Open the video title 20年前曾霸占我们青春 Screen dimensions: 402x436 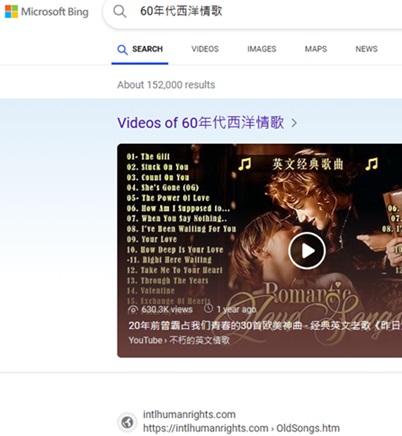pyautogui.click(x=265, y=326)
